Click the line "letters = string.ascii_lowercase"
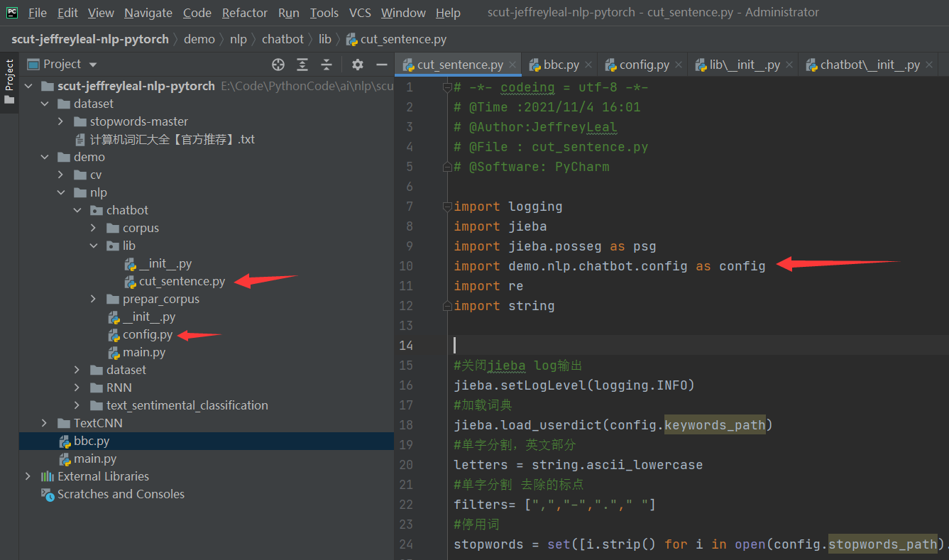The image size is (949, 560). point(578,465)
